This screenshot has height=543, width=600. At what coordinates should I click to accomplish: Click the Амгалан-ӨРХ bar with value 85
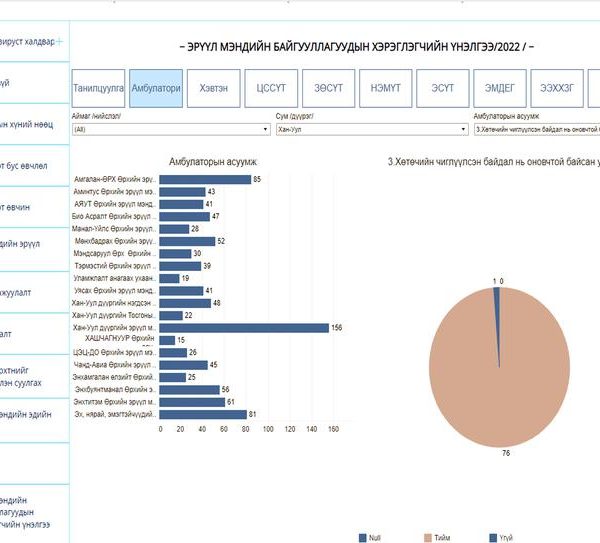pyautogui.click(x=205, y=179)
